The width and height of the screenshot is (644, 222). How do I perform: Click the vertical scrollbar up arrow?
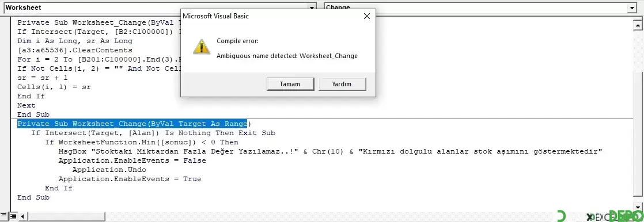coord(639,25)
